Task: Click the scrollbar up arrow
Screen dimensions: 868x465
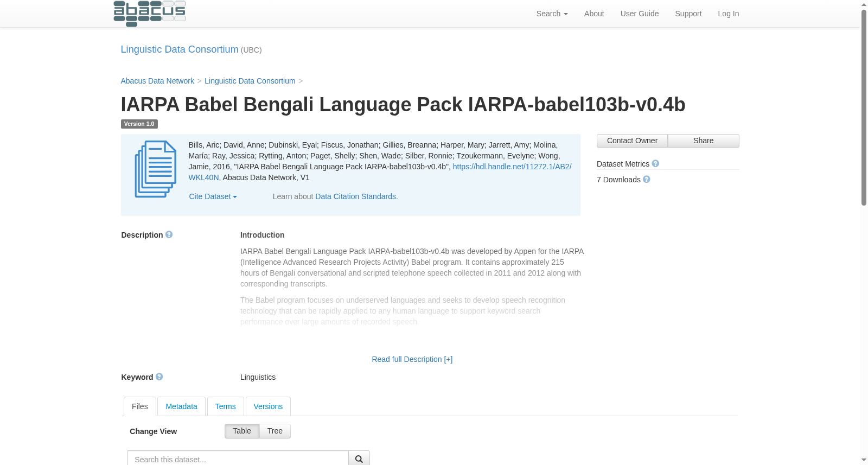Action: tap(864, 4)
